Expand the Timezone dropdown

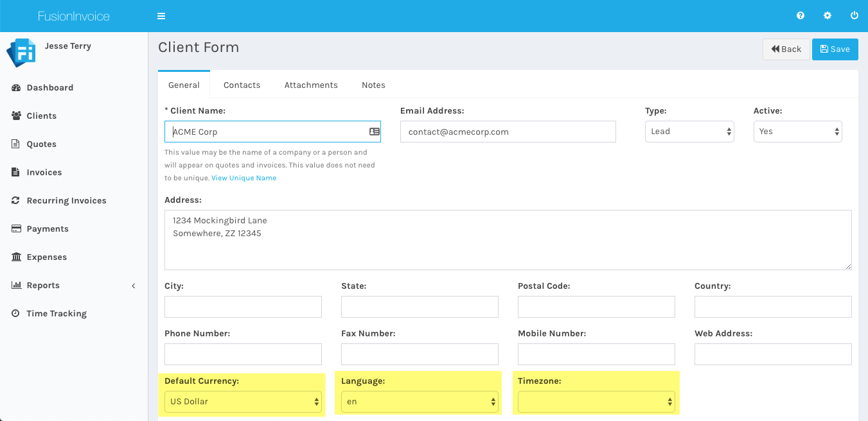tap(596, 402)
